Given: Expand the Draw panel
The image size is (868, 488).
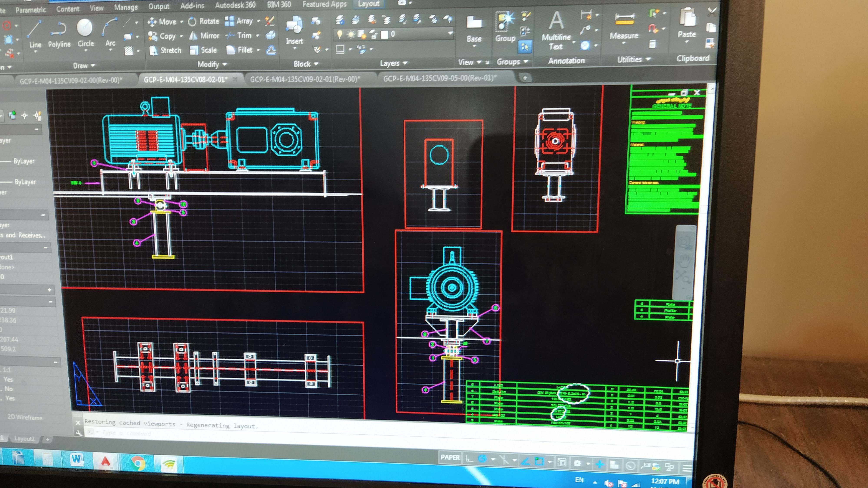Looking at the screenshot, I should click(x=84, y=66).
